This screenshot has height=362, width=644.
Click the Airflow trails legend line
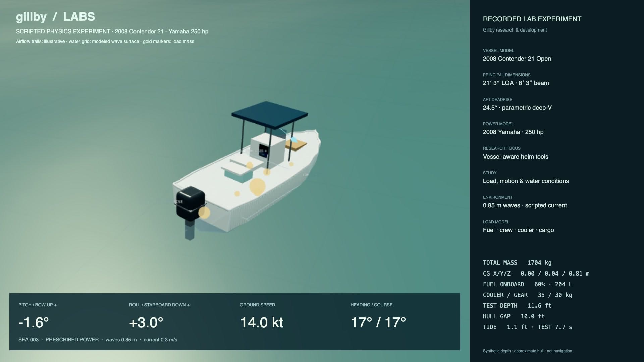tap(105, 41)
